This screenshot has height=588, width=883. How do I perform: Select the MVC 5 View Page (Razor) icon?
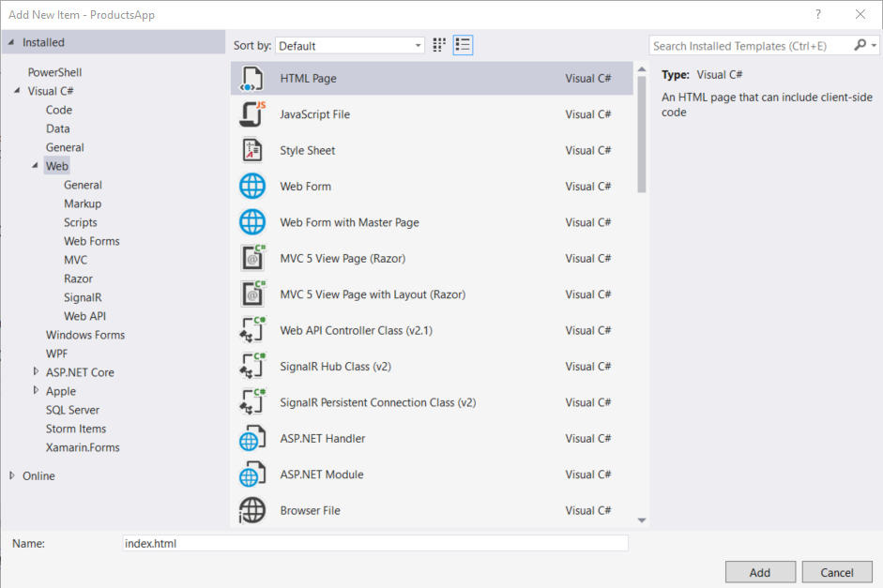point(252,258)
